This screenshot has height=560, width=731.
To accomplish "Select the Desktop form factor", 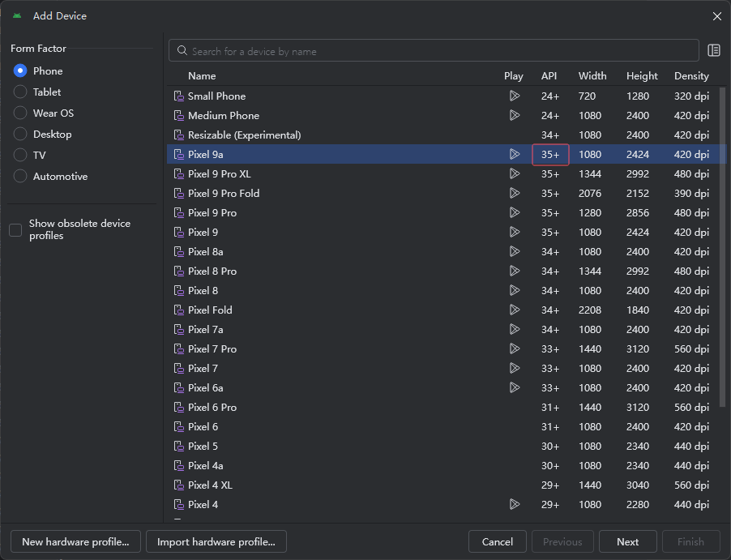I will click(20, 135).
